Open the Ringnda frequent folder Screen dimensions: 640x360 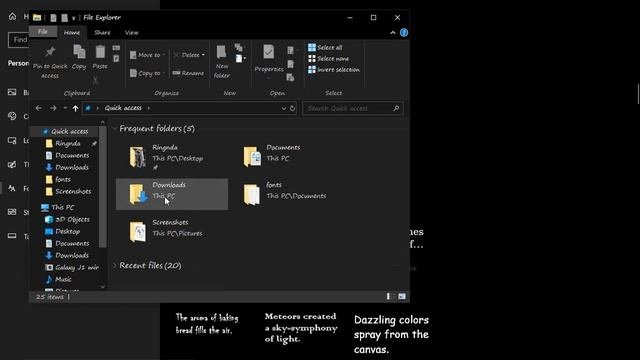coord(172,157)
